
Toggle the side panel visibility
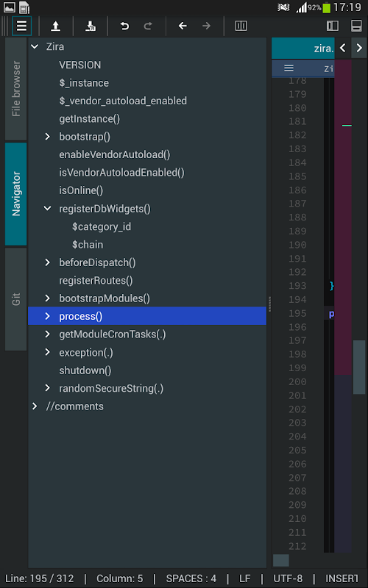pos(333,26)
